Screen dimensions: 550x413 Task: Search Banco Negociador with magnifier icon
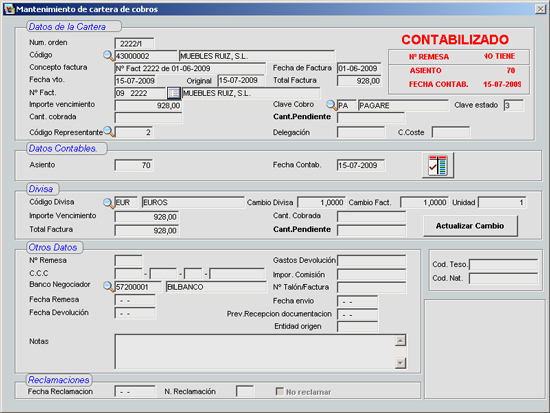[x=108, y=286]
